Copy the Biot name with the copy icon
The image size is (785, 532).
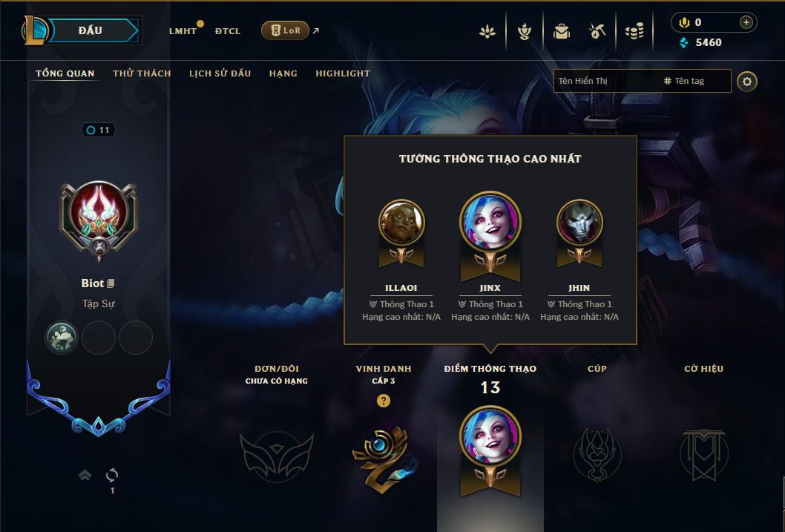coord(111,283)
